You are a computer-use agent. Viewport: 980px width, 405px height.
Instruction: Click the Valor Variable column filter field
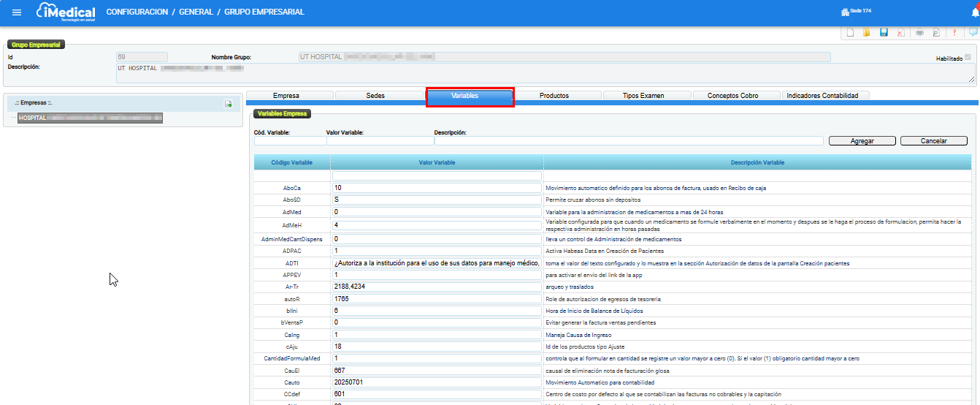pyautogui.click(x=437, y=175)
